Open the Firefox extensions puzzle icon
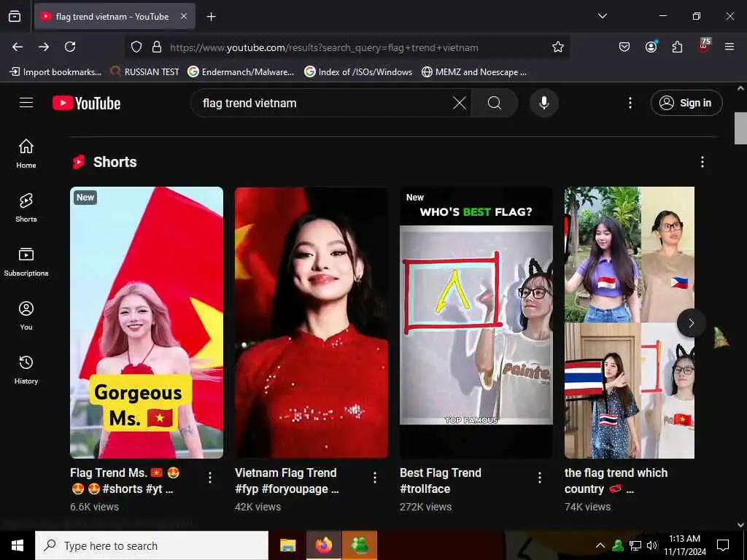The image size is (747, 560). coord(677,47)
